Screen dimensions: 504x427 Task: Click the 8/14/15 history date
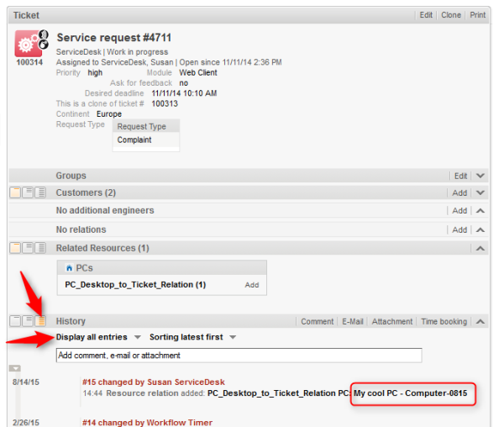point(26,382)
